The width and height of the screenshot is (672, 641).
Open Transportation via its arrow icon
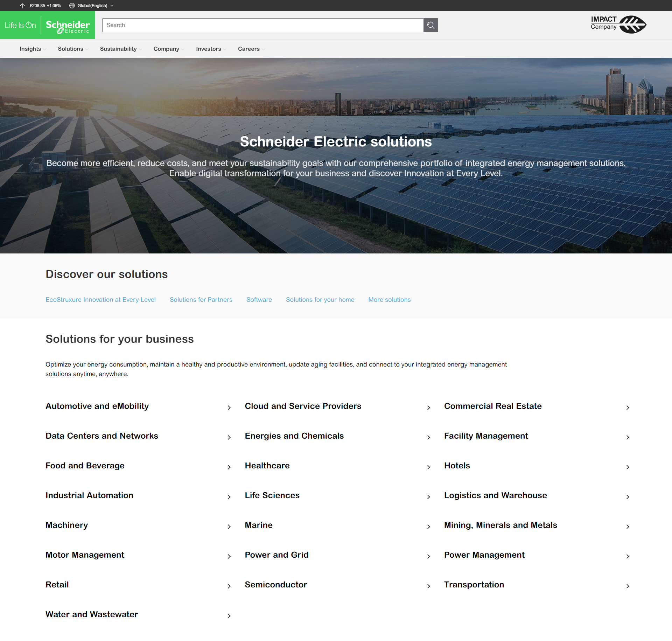point(628,586)
